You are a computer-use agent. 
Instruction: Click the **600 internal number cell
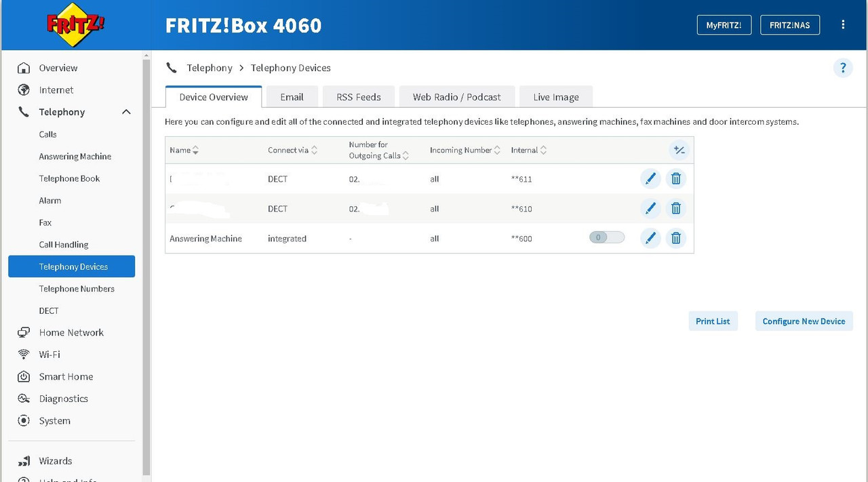[x=521, y=239]
